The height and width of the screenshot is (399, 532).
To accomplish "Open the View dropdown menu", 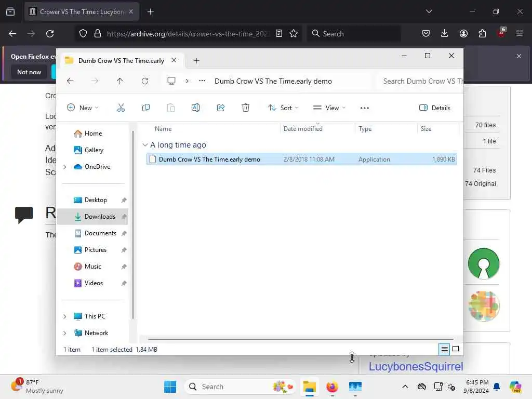I will pyautogui.click(x=329, y=108).
